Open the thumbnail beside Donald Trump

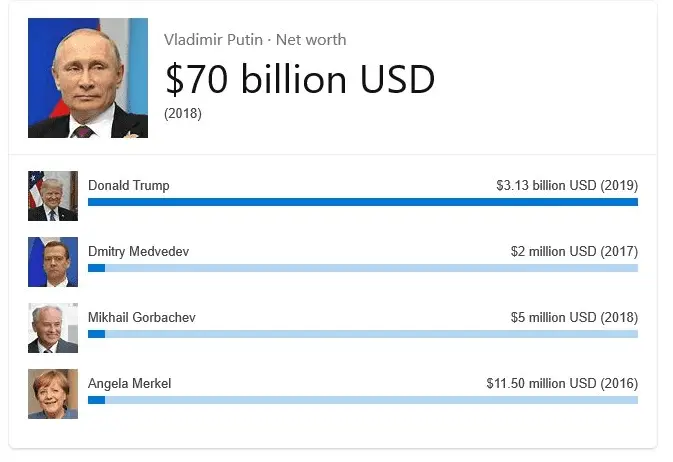[x=53, y=196]
